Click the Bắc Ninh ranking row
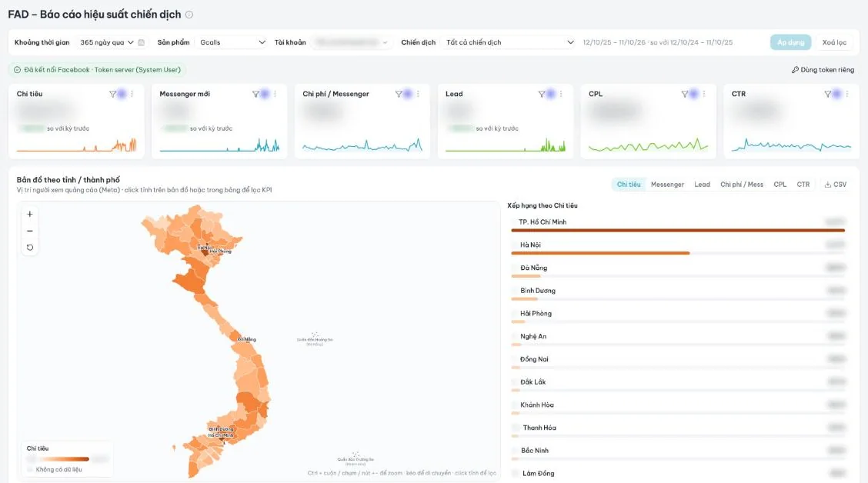This screenshot has width=868, height=483. point(678,453)
